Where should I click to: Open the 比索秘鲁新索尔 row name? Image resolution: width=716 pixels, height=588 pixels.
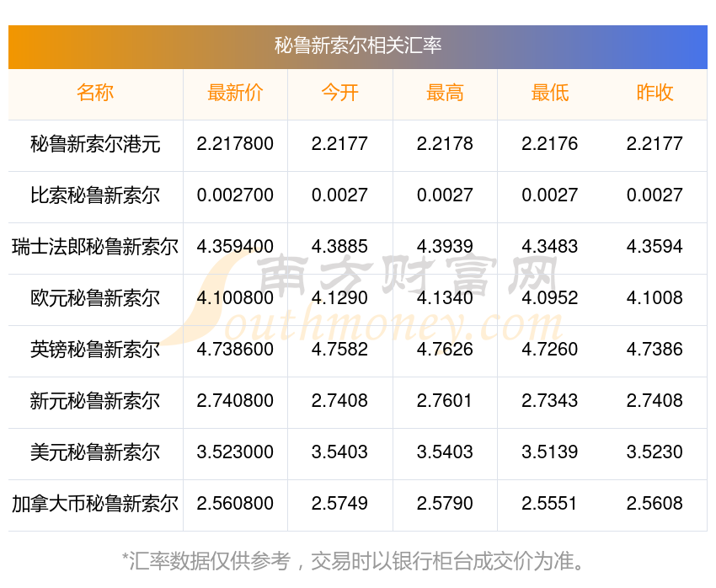click(95, 195)
